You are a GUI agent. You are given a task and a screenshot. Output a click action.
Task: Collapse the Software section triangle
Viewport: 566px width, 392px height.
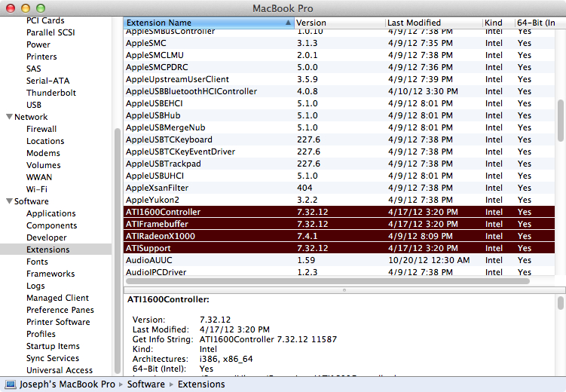(x=9, y=201)
